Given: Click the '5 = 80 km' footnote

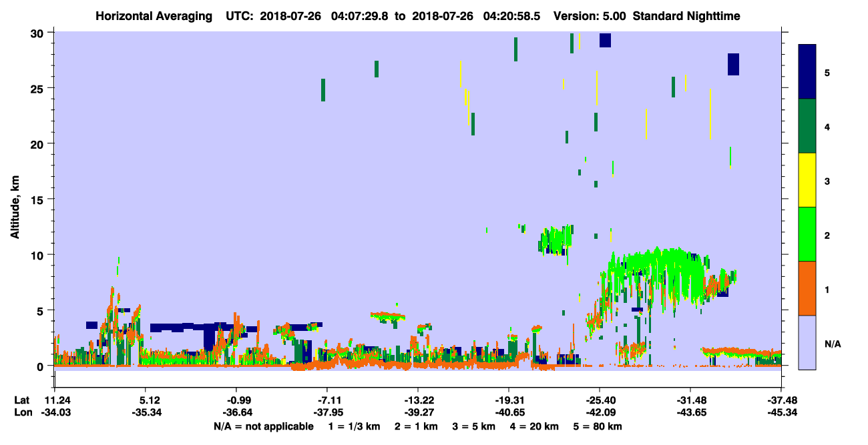Looking at the screenshot, I should coord(598,426).
